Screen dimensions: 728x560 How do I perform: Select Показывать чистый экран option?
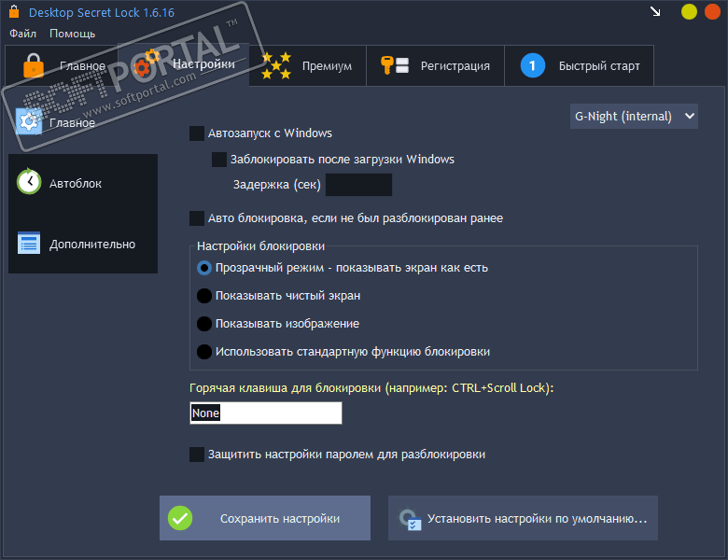204,296
